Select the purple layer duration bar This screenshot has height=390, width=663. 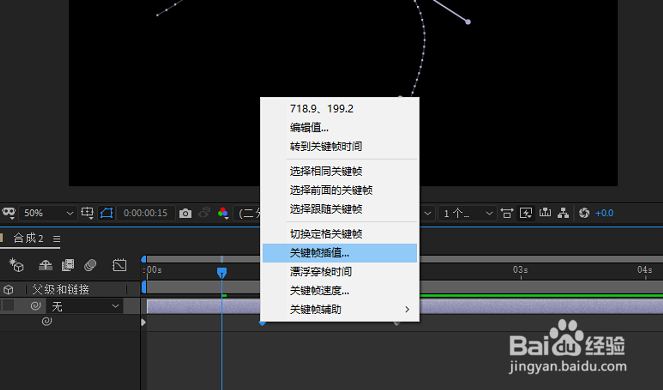coord(405,306)
